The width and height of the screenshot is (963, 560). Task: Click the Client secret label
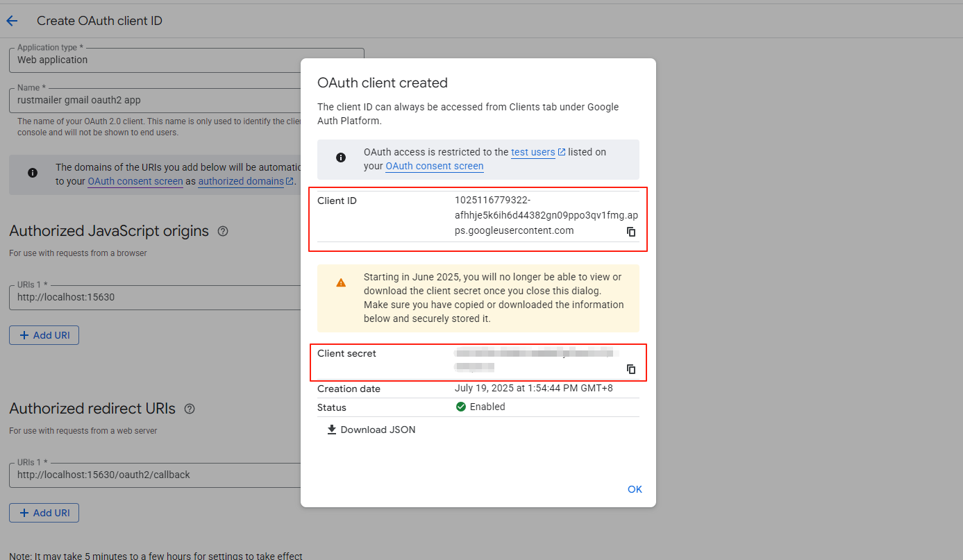click(346, 353)
